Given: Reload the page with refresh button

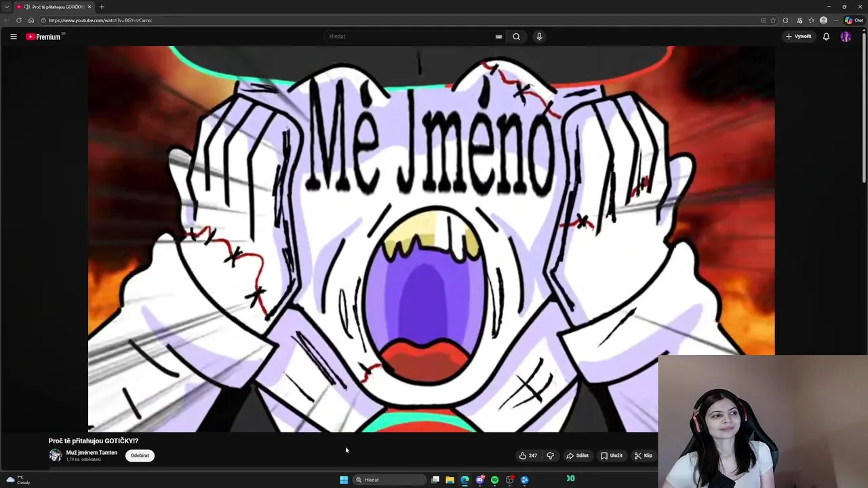Looking at the screenshot, I should (x=18, y=20).
